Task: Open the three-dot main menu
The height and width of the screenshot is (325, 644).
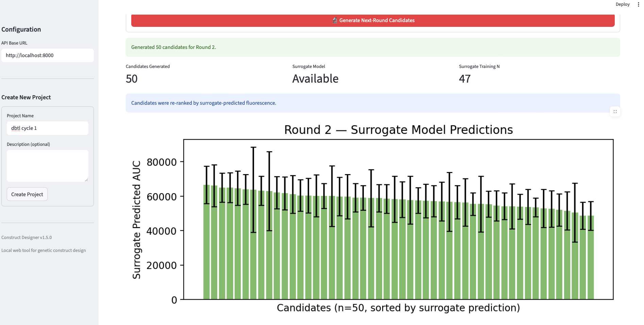Action: [x=638, y=4]
